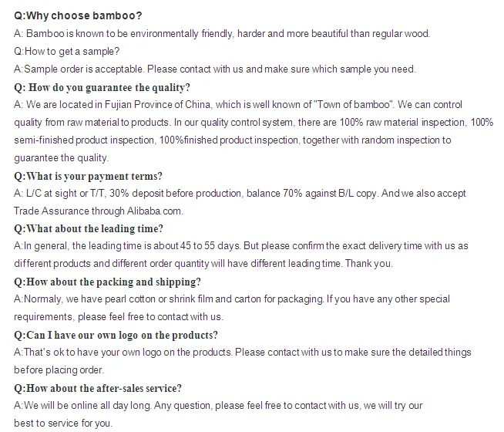Click 'Can I have our own logo' question
This screenshot has width=504, height=432.
116,335
